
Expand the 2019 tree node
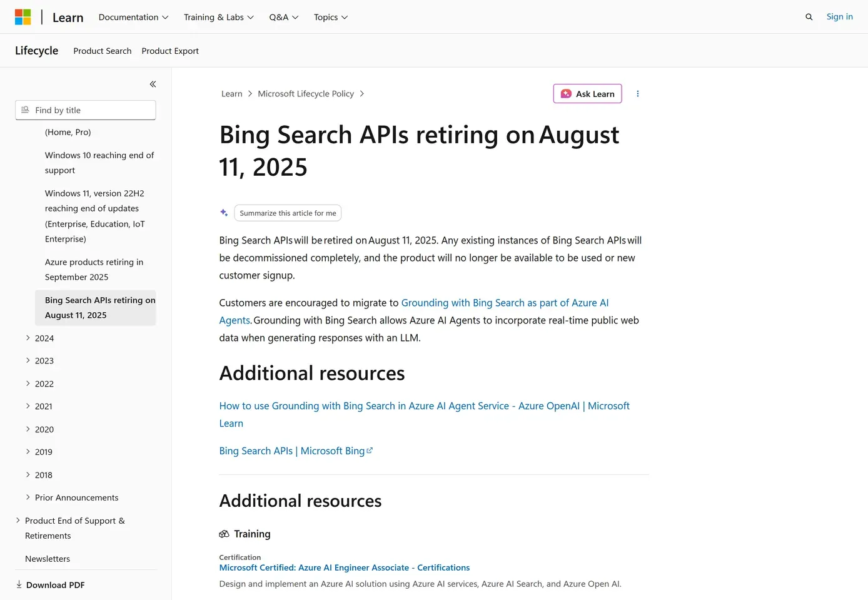click(x=28, y=452)
